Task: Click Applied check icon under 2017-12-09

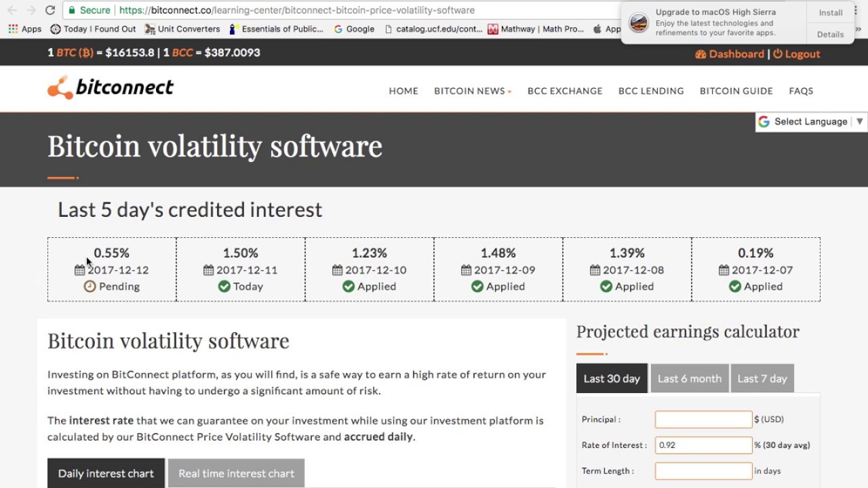Action: [x=477, y=286]
